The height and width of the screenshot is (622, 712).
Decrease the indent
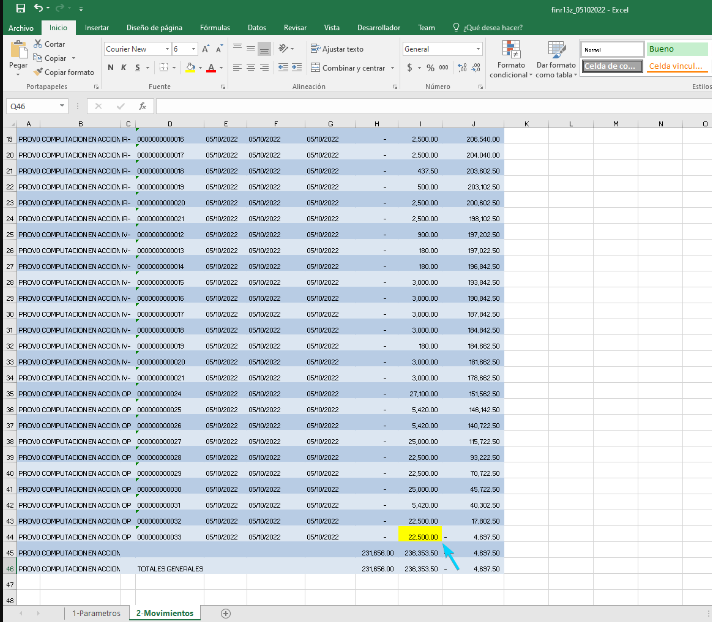click(x=283, y=67)
